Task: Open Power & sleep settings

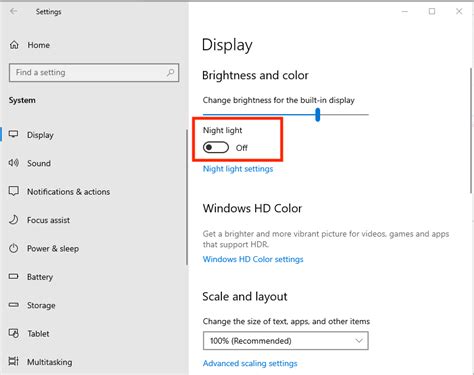Action: (53, 249)
